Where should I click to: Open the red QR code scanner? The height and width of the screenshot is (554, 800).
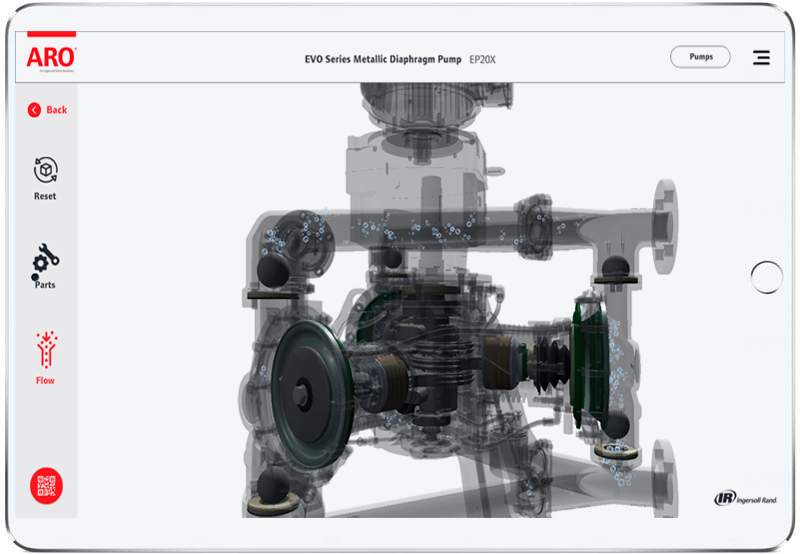tap(46, 485)
